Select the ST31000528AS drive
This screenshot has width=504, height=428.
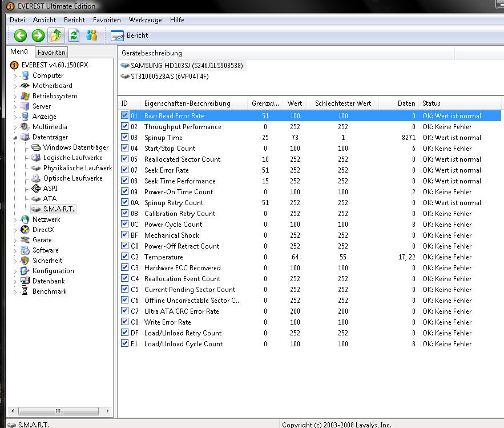(164, 77)
